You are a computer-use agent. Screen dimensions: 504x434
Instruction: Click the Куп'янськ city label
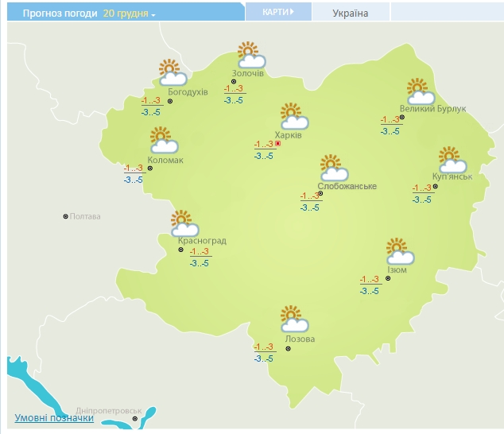pyautogui.click(x=452, y=176)
